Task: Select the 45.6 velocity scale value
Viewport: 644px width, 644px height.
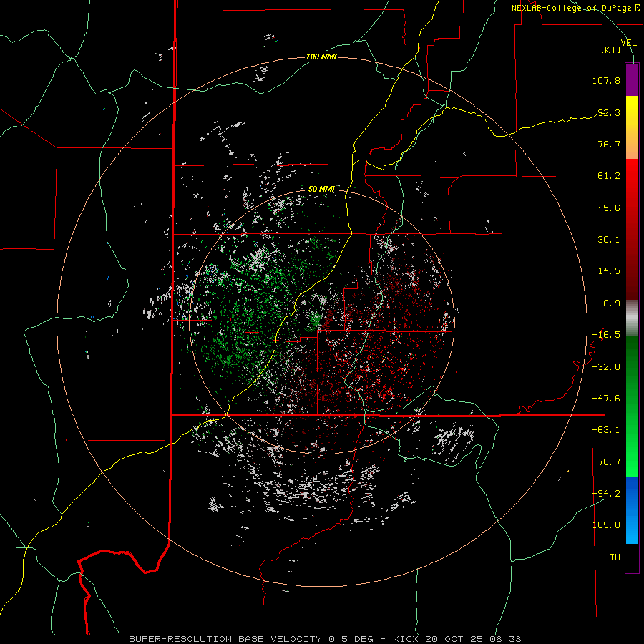Action: pyautogui.click(x=609, y=208)
